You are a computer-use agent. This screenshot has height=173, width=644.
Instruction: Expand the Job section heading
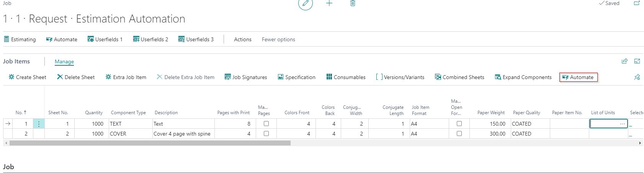click(8, 167)
